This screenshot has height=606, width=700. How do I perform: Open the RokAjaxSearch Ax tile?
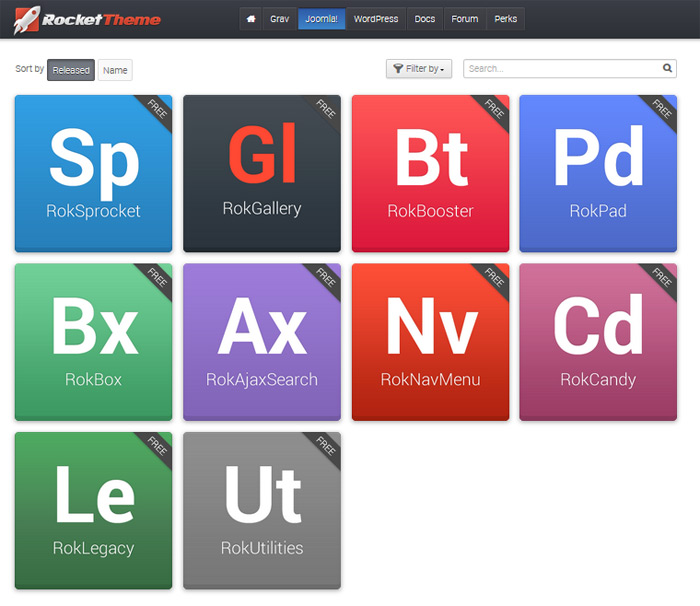click(262, 342)
